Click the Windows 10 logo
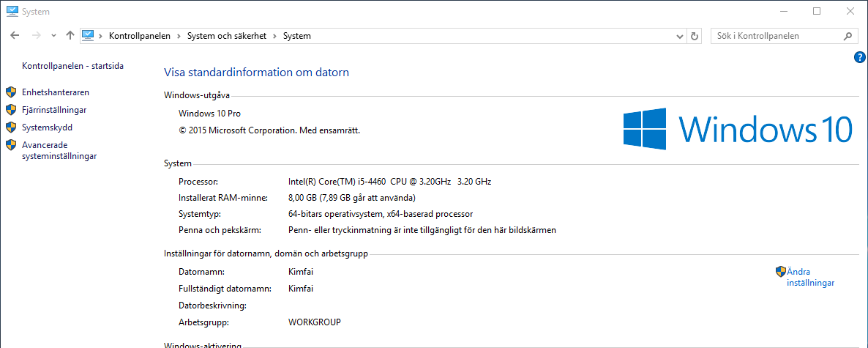The width and height of the screenshot is (868, 348). coord(737,128)
